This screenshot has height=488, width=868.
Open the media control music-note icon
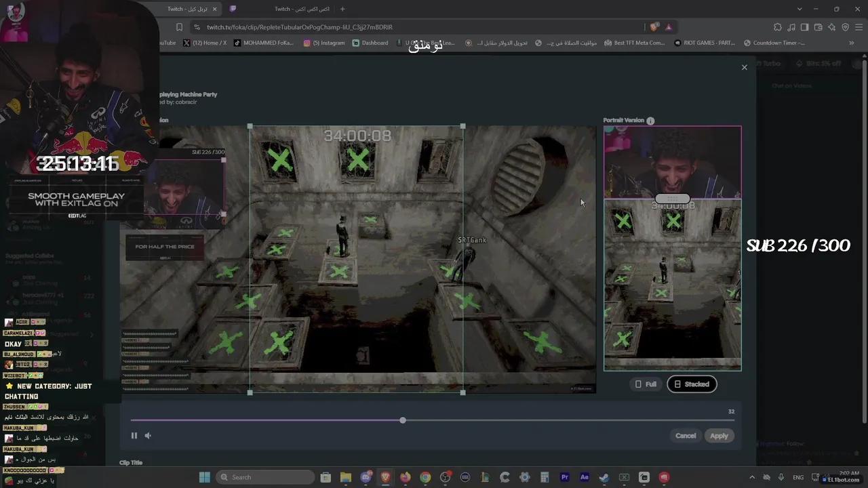pos(791,27)
